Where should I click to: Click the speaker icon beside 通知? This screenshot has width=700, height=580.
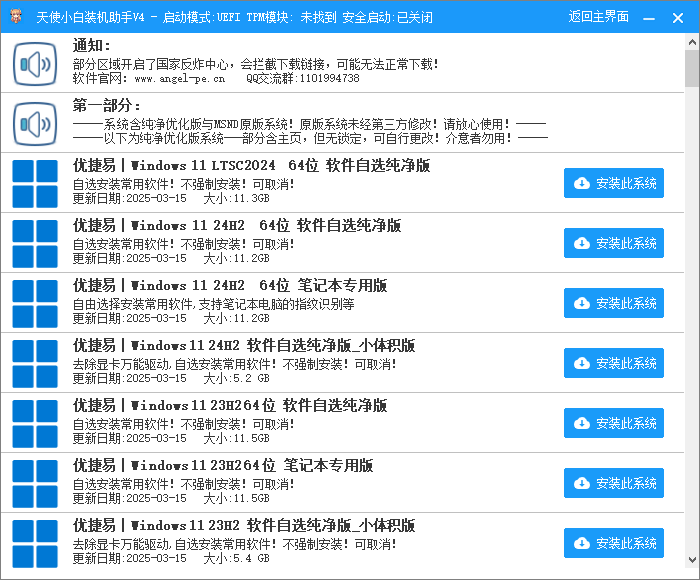tap(35, 63)
